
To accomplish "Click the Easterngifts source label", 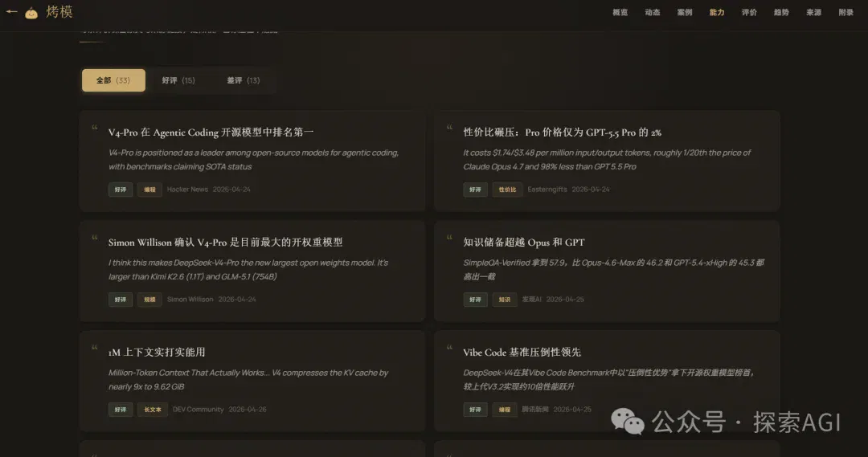I will (x=547, y=190).
